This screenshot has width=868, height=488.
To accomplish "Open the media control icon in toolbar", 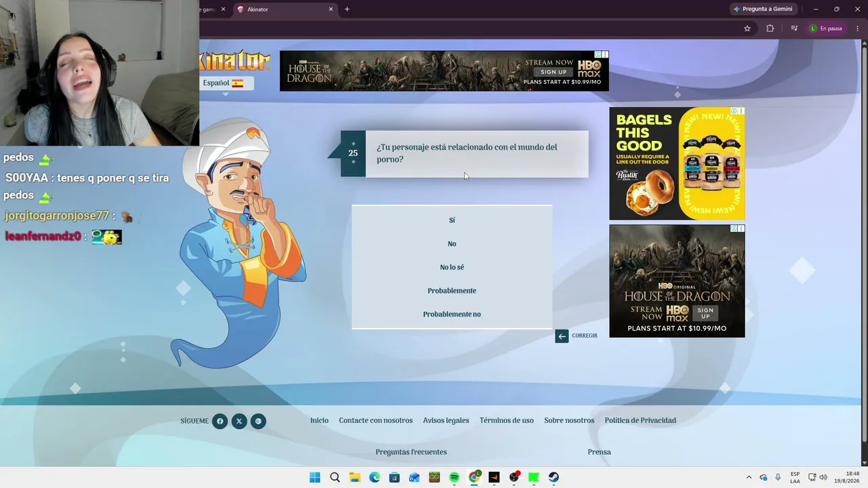I will pos(794,28).
